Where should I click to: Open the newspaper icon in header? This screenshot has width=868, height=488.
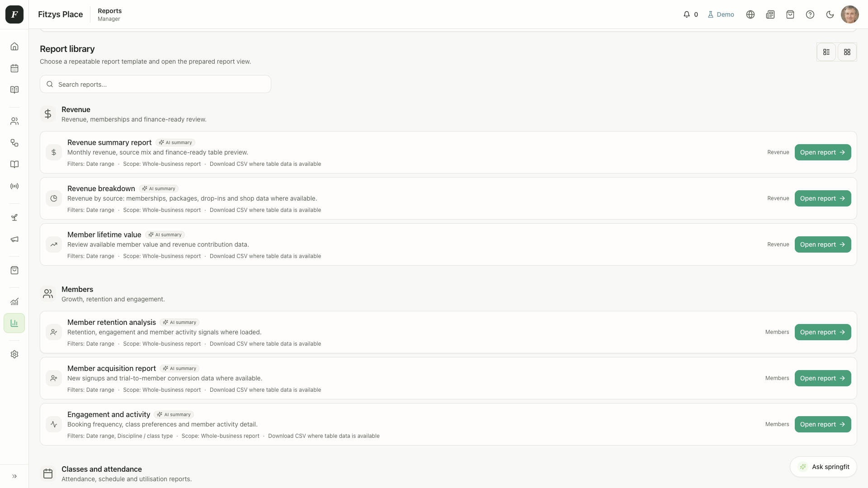770,14
